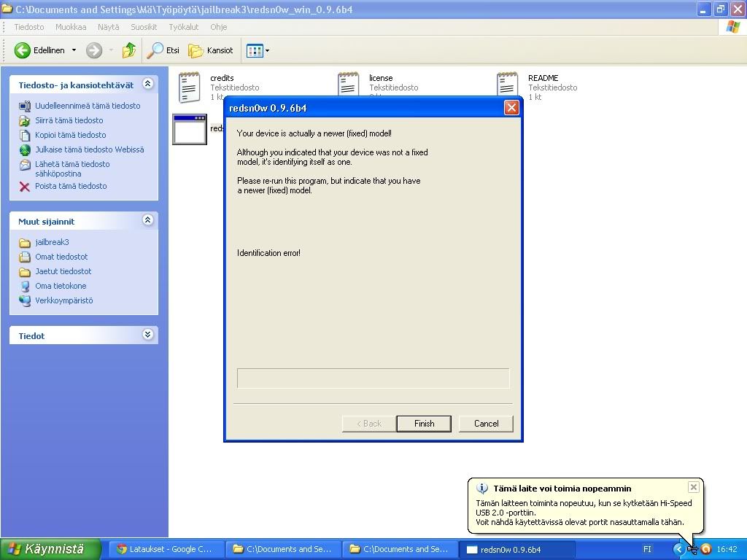747x560 pixels.
Task: Click Kopioi tämä tiedosto link
Action: (x=71, y=135)
